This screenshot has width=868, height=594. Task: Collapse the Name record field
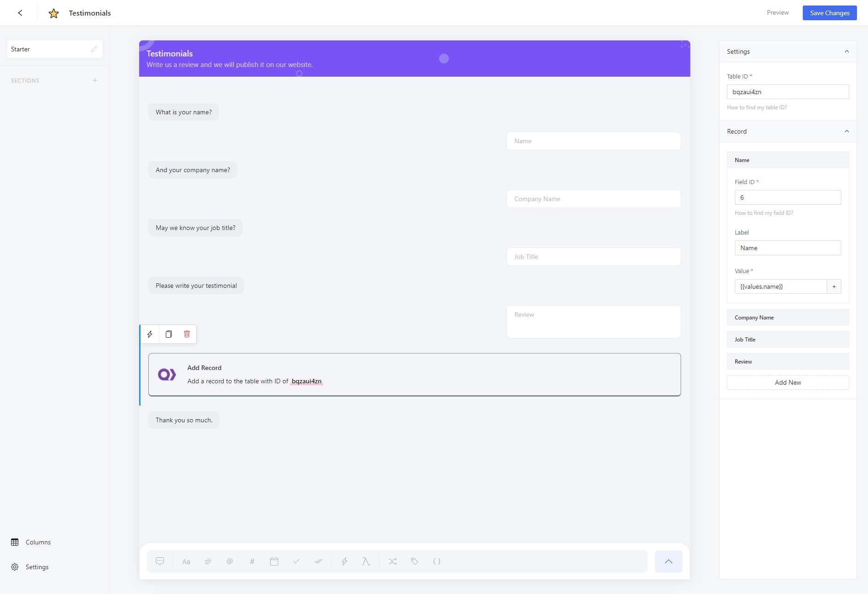[x=788, y=160]
